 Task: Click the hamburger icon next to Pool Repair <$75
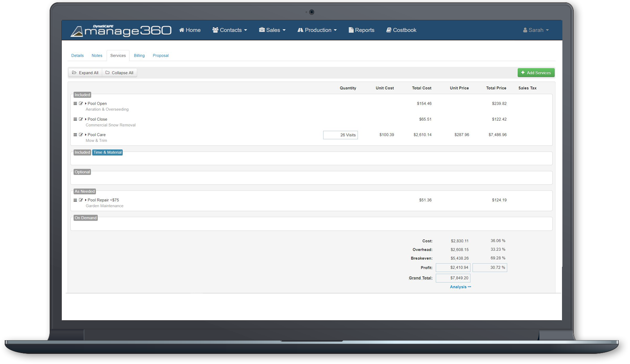point(75,200)
